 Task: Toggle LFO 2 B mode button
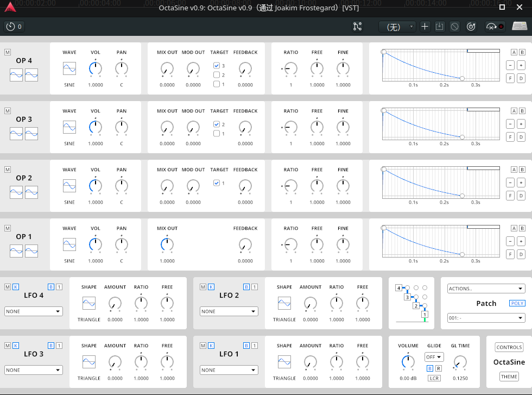tap(246, 287)
